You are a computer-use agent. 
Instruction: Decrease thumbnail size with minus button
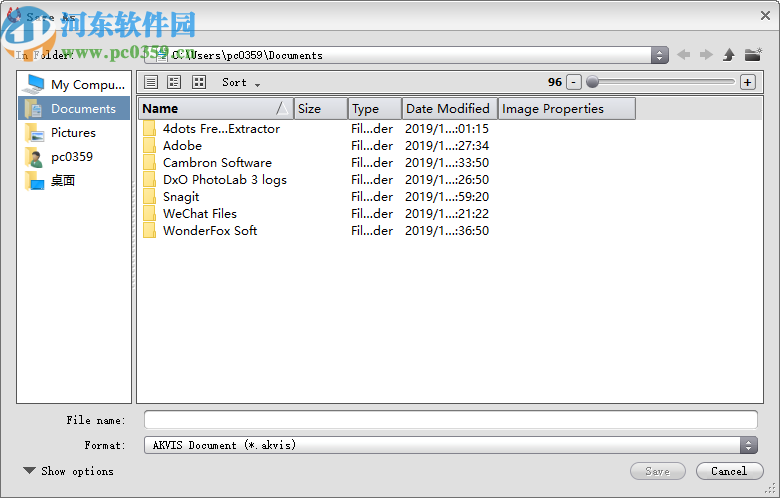574,82
